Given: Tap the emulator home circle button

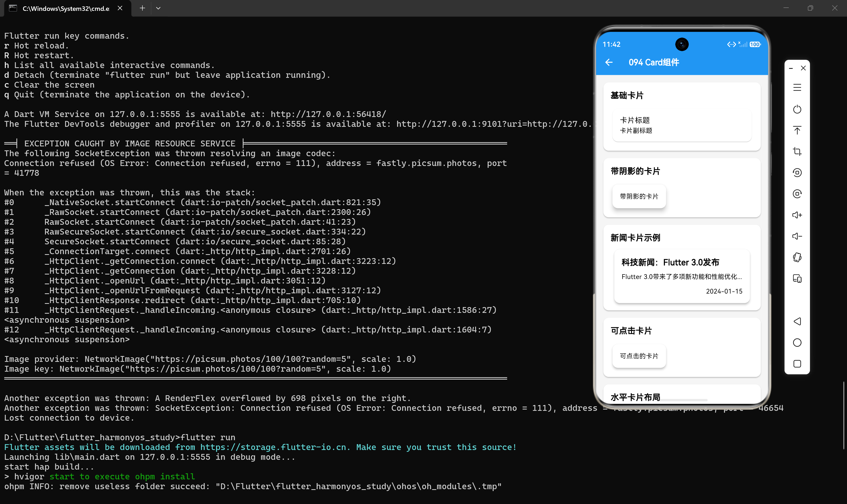Looking at the screenshot, I should 797,342.
